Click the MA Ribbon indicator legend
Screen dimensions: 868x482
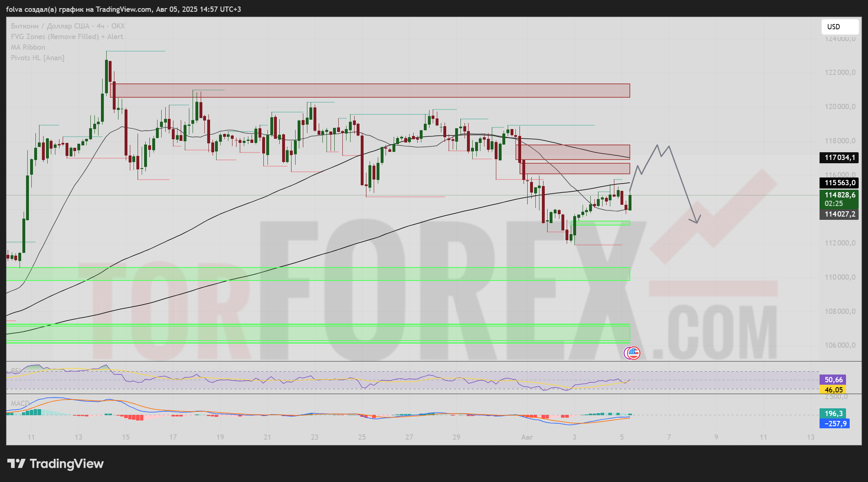[28, 47]
